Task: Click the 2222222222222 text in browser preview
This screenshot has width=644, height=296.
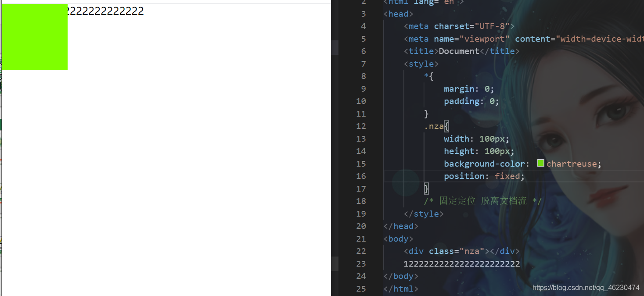Action: click(x=106, y=11)
